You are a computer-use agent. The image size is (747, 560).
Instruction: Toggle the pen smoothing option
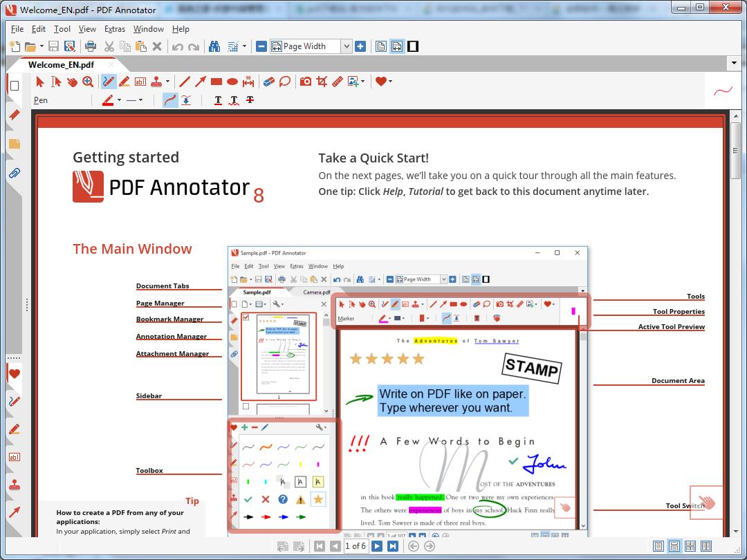pos(169,100)
